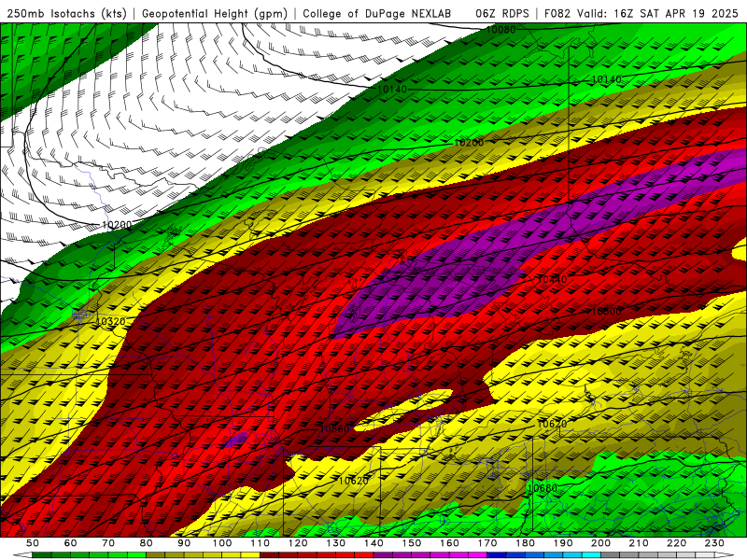Click the 10140 label at the white-green boundary
Screen dimensions: 747x560
tap(392, 89)
